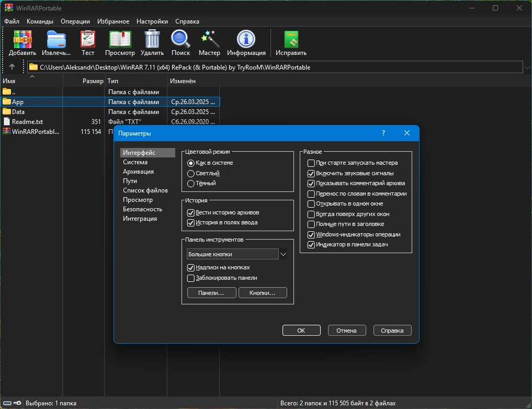Viewport: 532px width, 409px height.
Task: Go up one folder level arrow
Action: point(12,67)
